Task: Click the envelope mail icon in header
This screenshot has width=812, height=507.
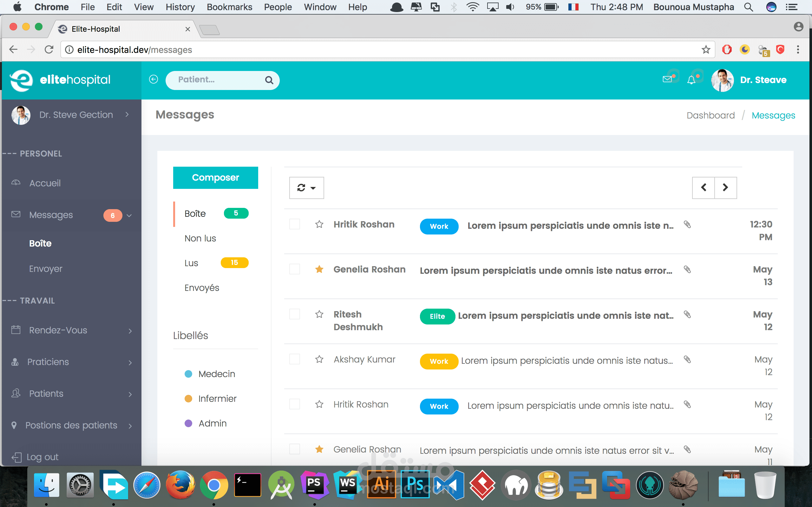Action: pyautogui.click(x=667, y=80)
